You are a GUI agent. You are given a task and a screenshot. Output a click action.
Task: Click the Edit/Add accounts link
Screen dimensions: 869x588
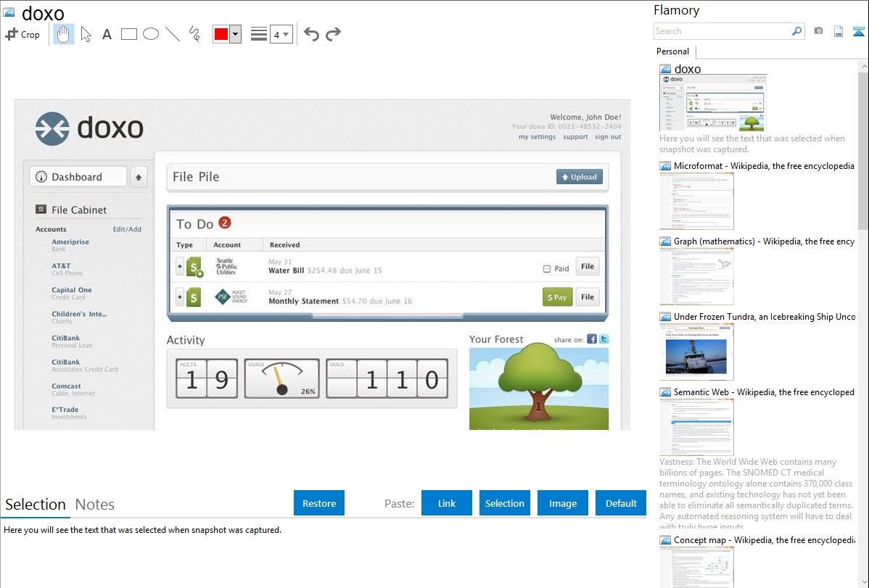coord(127,229)
